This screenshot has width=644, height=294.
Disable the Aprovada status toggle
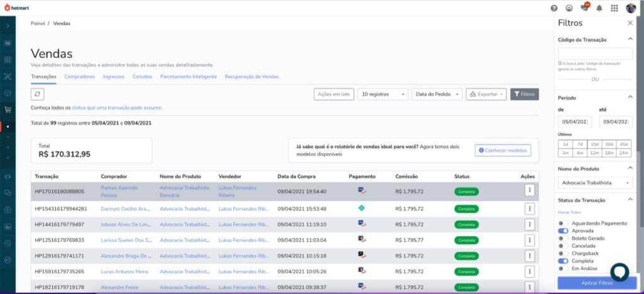563,231
